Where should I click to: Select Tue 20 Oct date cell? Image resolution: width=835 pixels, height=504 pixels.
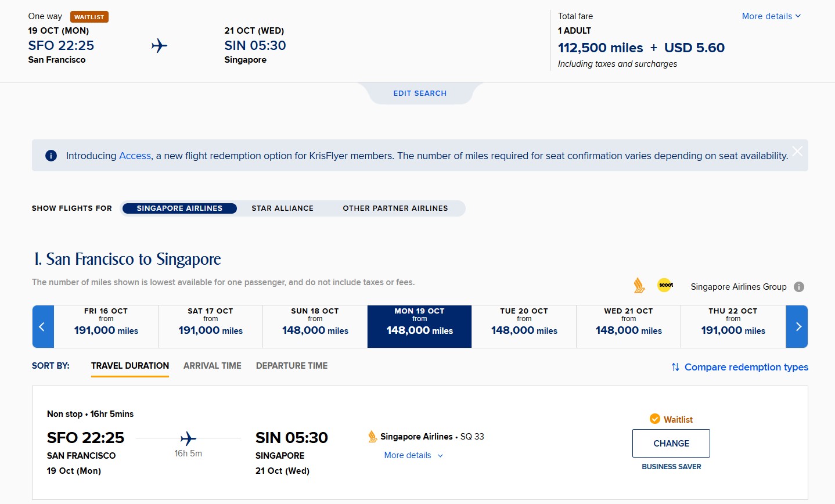click(x=524, y=327)
